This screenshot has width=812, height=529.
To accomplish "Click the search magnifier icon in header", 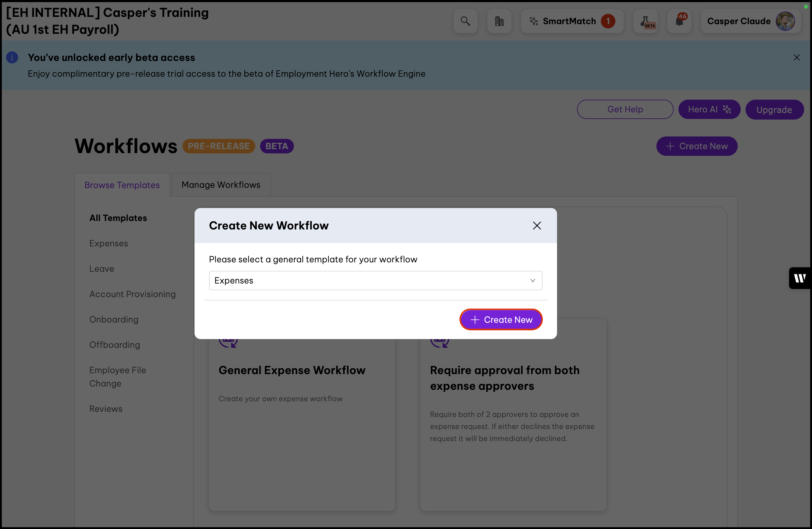I will (465, 21).
